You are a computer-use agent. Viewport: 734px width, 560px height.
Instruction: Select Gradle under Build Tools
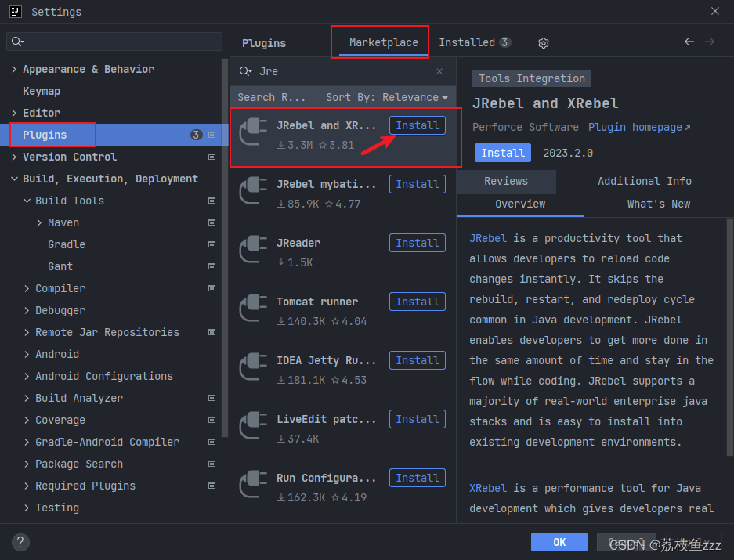click(x=67, y=244)
